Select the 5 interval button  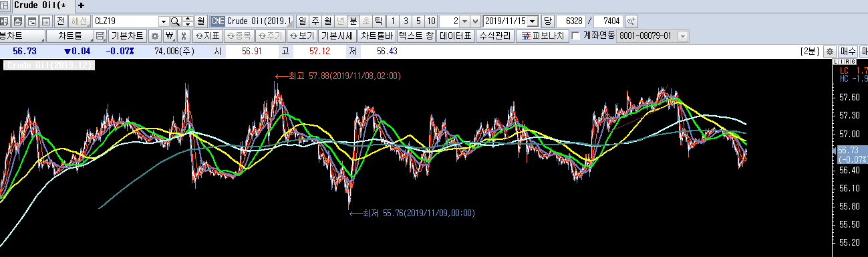418,21
